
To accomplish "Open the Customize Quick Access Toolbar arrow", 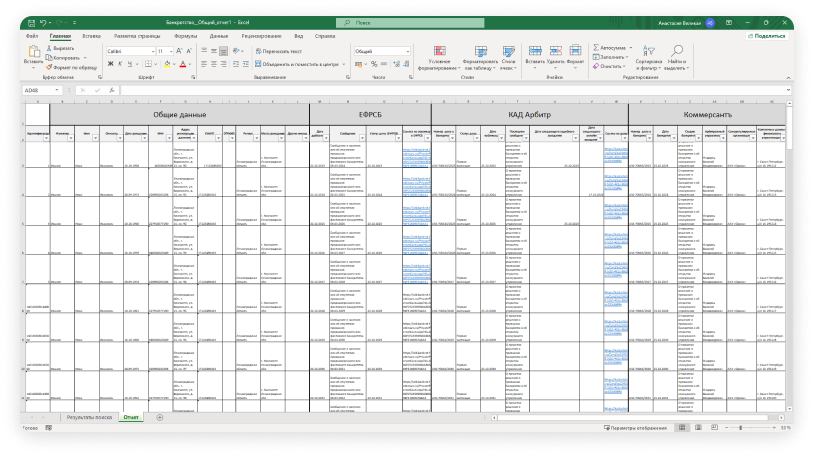I will point(75,23).
